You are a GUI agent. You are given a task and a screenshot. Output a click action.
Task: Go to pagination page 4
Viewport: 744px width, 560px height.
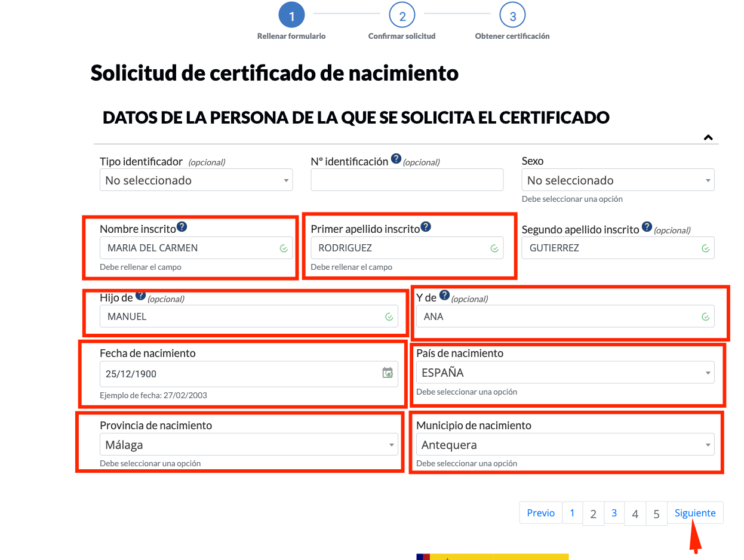click(x=635, y=513)
